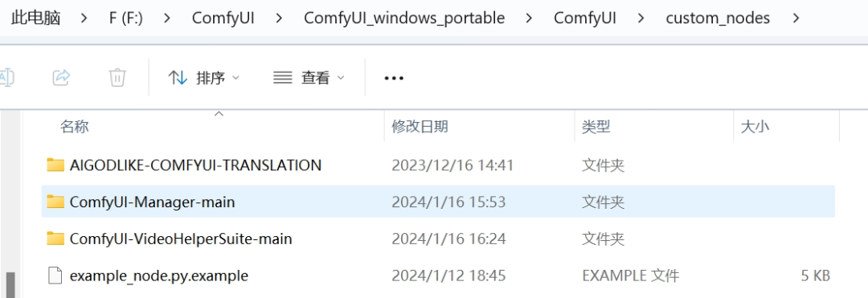The width and height of the screenshot is (868, 298).
Task: Expand chevron after ComfyUI_windows_portable breadcrumb
Action: tap(529, 18)
